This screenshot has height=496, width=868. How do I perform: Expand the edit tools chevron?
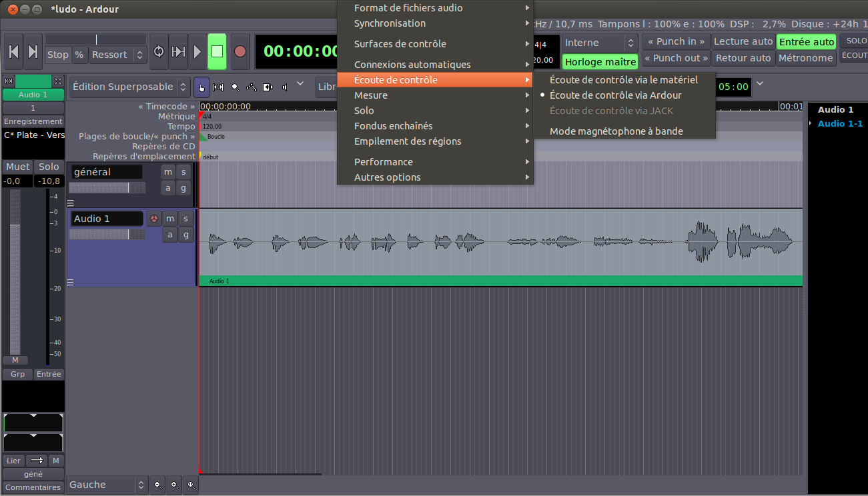300,83
